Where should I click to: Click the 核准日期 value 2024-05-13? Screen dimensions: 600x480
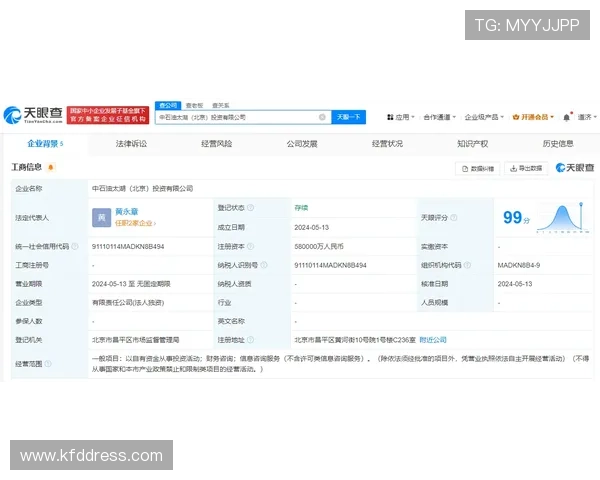[515, 284]
